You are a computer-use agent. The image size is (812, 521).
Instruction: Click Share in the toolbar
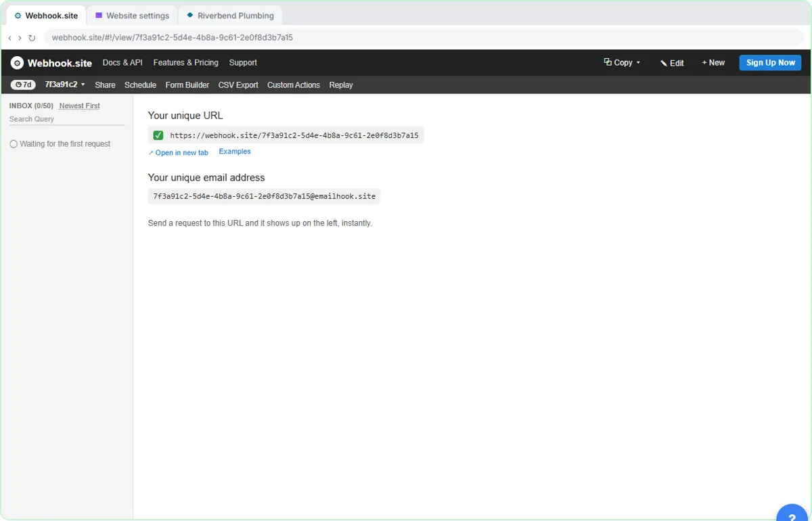click(105, 85)
